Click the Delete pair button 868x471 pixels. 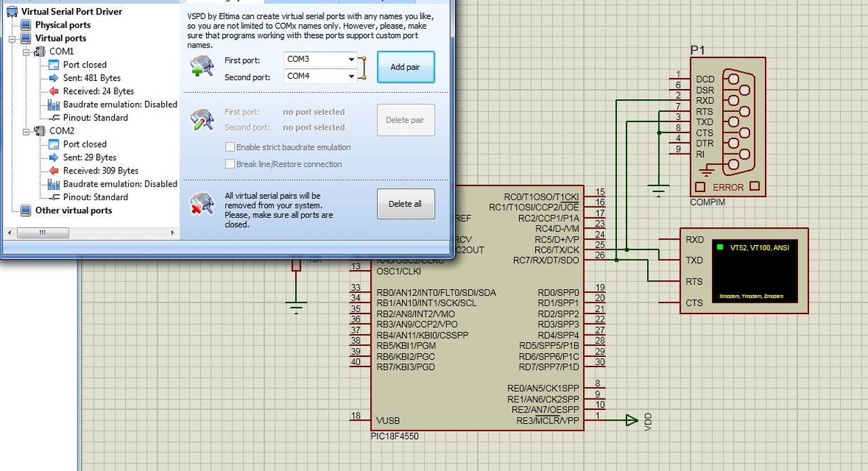pyautogui.click(x=406, y=120)
